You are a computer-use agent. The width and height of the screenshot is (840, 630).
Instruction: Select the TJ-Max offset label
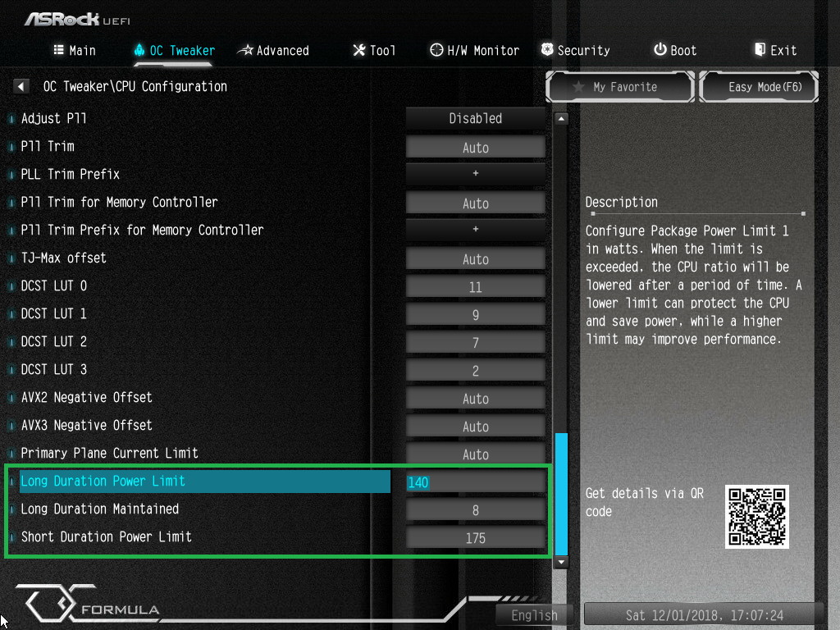[63, 258]
